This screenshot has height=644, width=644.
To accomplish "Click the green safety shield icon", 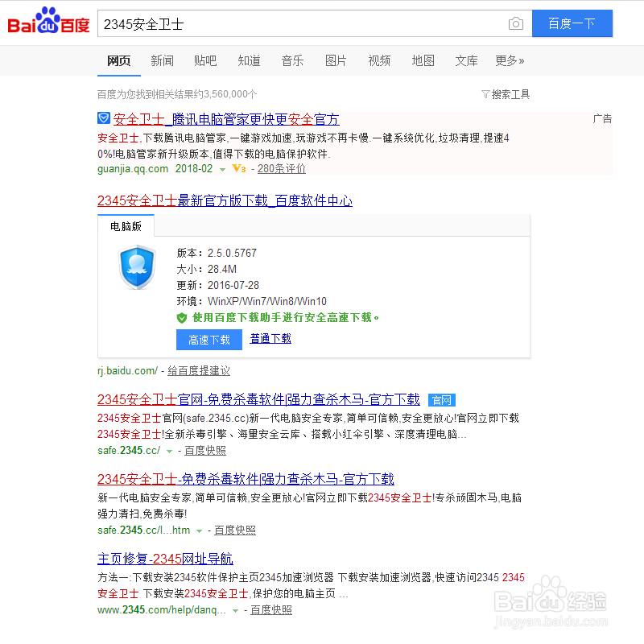I will (x=182, y=318).
